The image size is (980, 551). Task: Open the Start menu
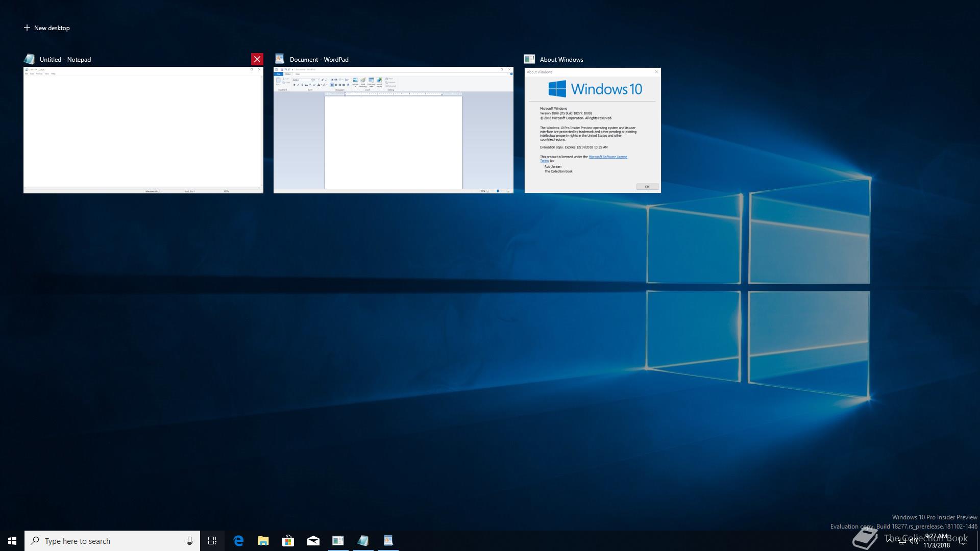click(12, 541)
